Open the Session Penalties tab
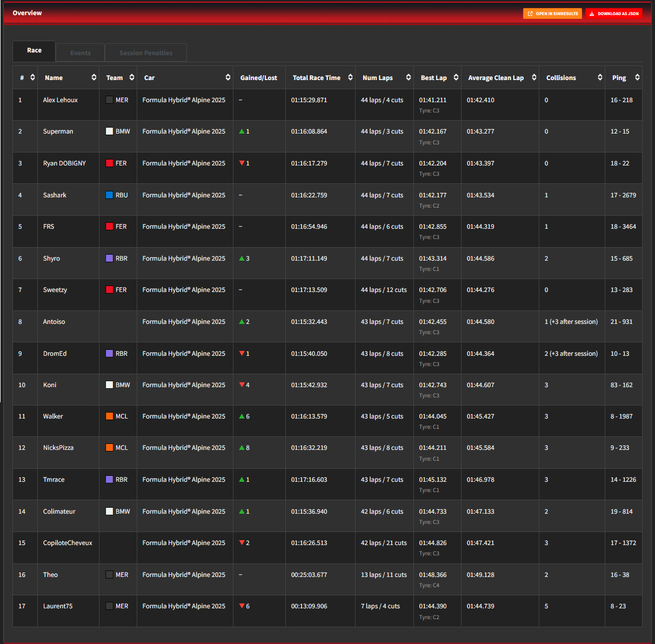 [146, 53]
